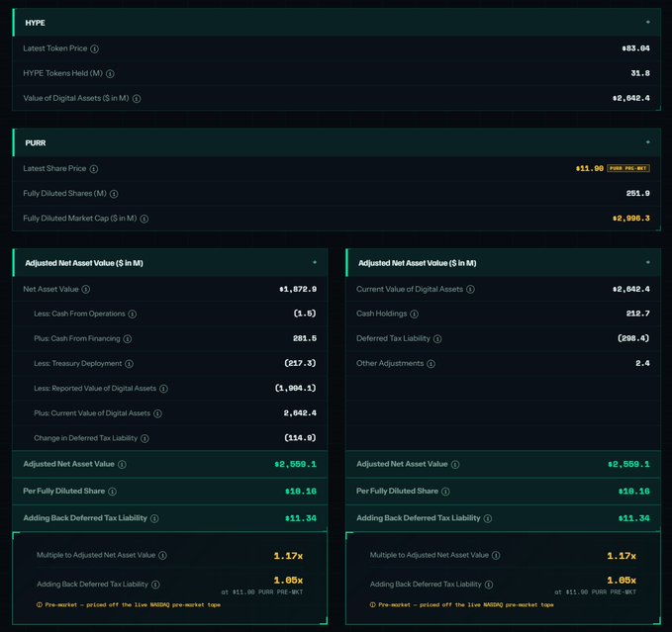Click cash from financing value 281.5
672x632 pixels.
point(305,338)
